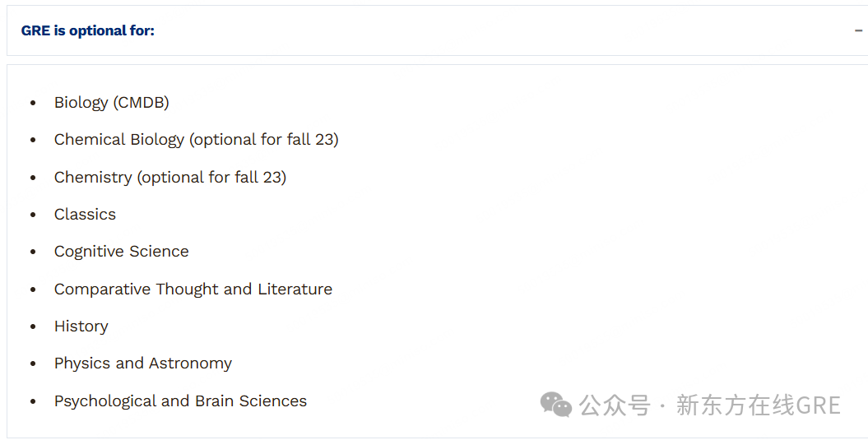This screenshot has width=868, height=440.
Task: Click the bullet marker before History
Action: [33, 327]
